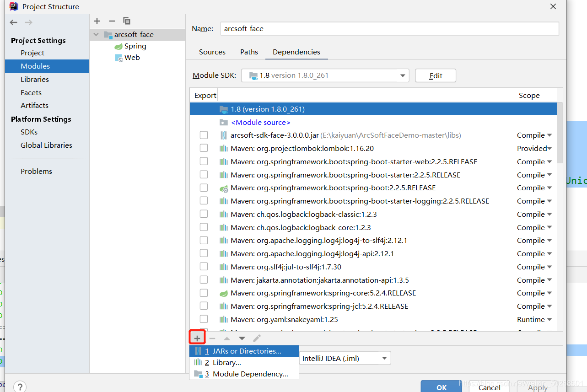Open the Global Libraries settings
587x392 pixels.
47,145
